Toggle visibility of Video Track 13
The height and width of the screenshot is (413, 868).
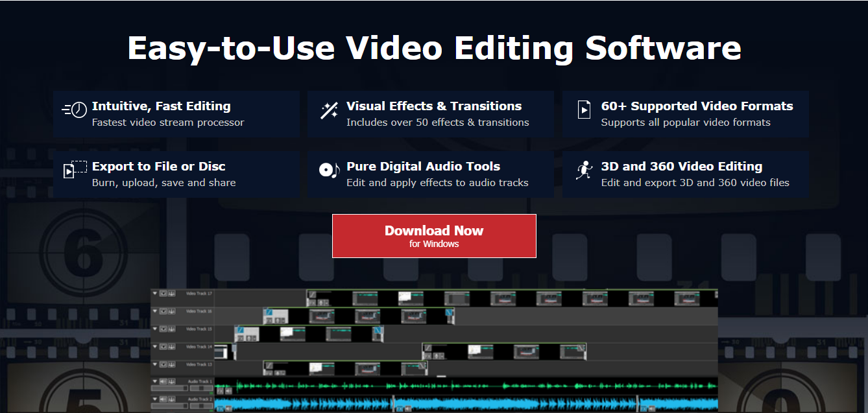click(x=163, y=364)
